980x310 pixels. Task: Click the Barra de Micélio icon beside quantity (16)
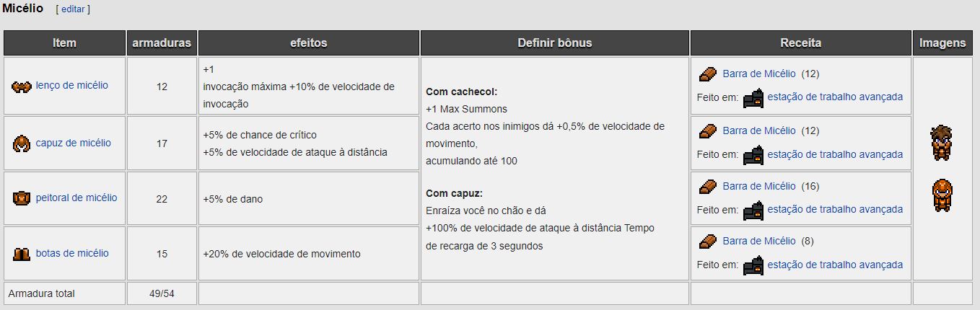point(708,186)
